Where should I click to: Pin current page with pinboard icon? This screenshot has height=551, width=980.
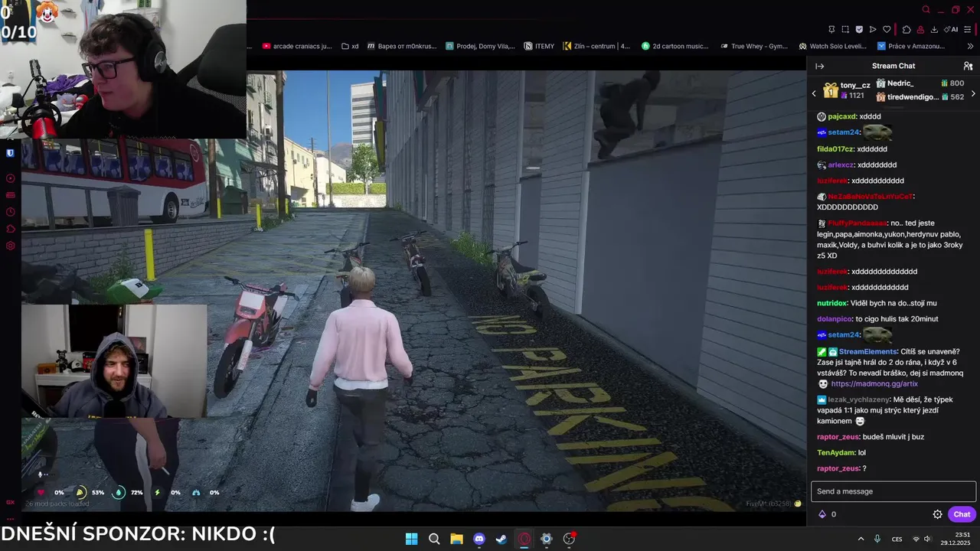(831, 29)
